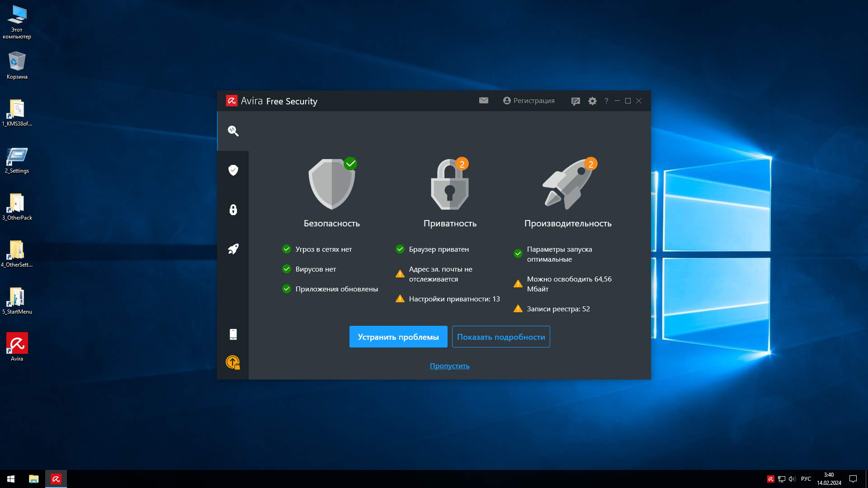The height and width of the screenshot is (488, 868).
Task: Click the Безопасность shield graphic
Action: pos(331,185)
